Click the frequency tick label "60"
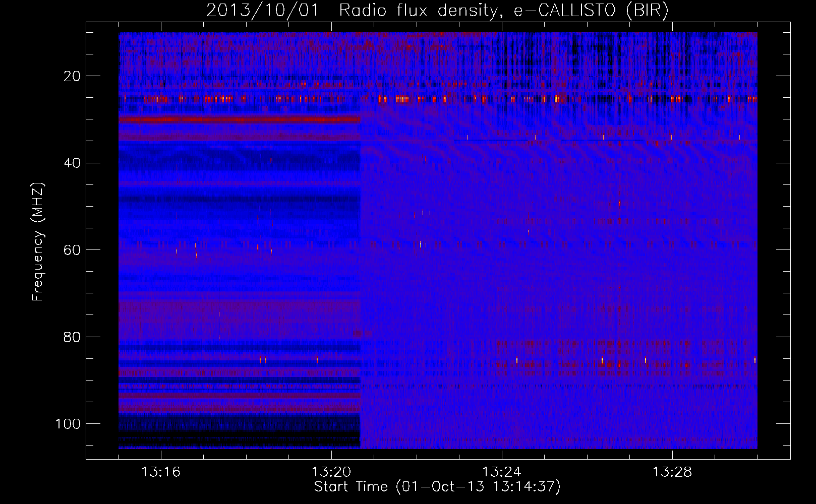This screenshot has width=816, height=504. click(x=73, y=250)
